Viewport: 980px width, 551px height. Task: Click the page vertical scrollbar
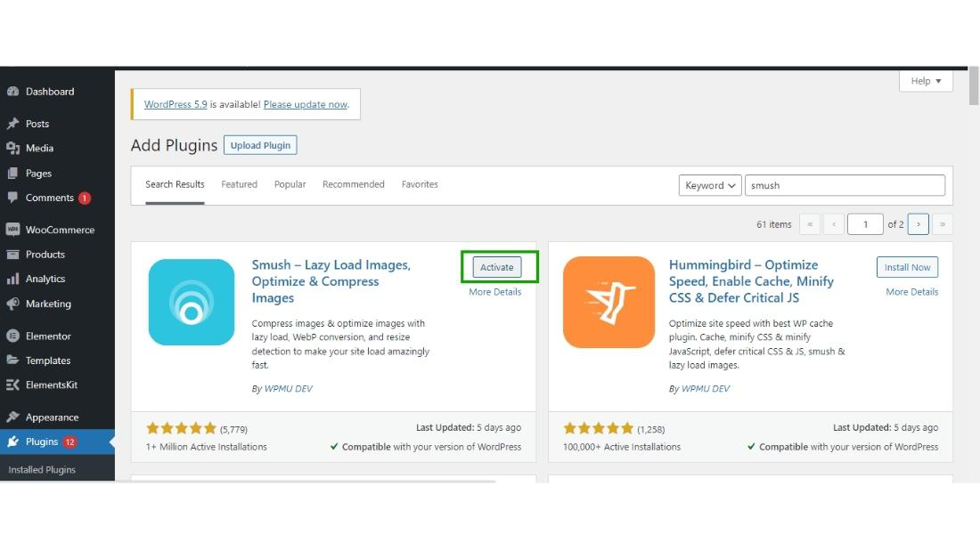point(974,275)
